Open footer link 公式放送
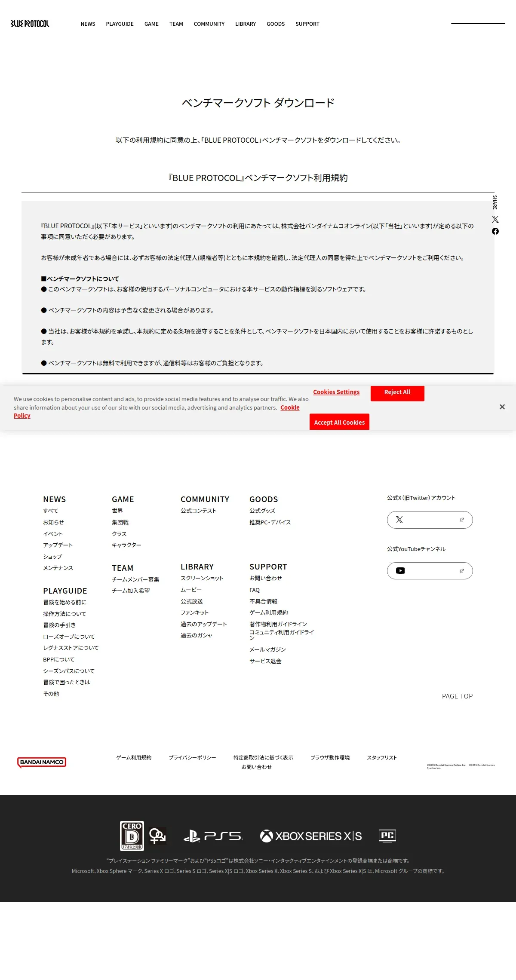516x980 pixels. coord(192,601)
